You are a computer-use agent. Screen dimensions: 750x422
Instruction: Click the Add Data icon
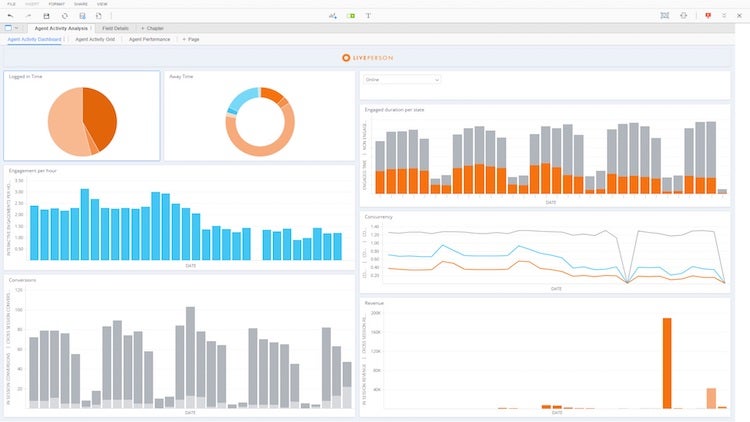pyautogui.click(x=333, y=16)
